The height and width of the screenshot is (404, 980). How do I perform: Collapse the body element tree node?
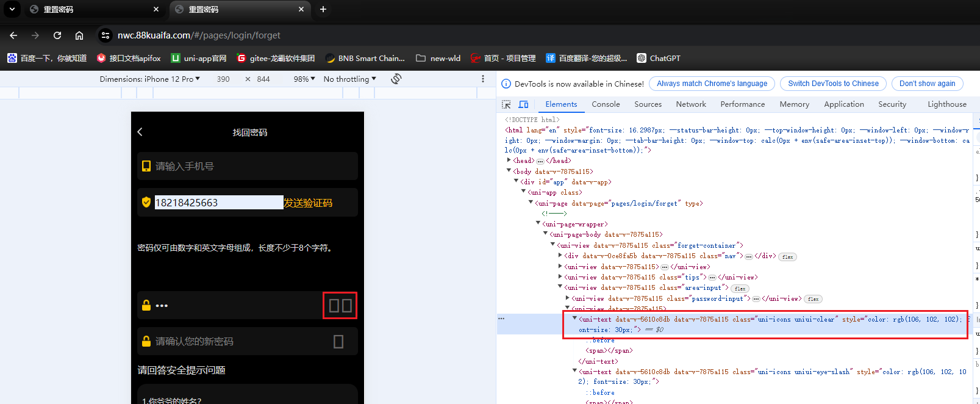(509, 171)
